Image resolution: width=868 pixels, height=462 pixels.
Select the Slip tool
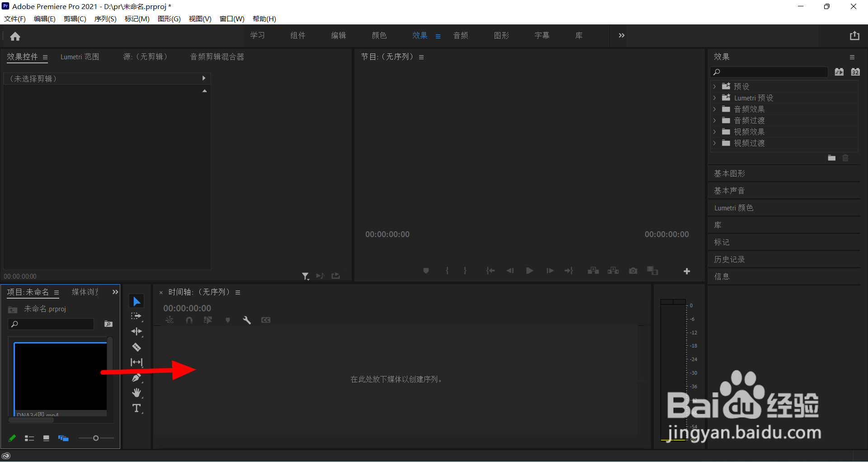click(x=137, y=362)
